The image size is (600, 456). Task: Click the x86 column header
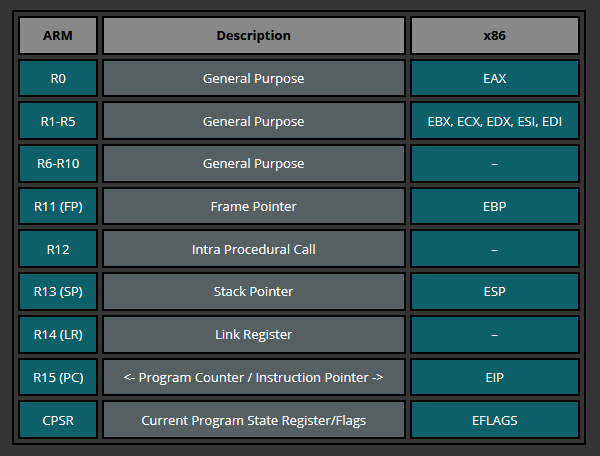point(495,36)
